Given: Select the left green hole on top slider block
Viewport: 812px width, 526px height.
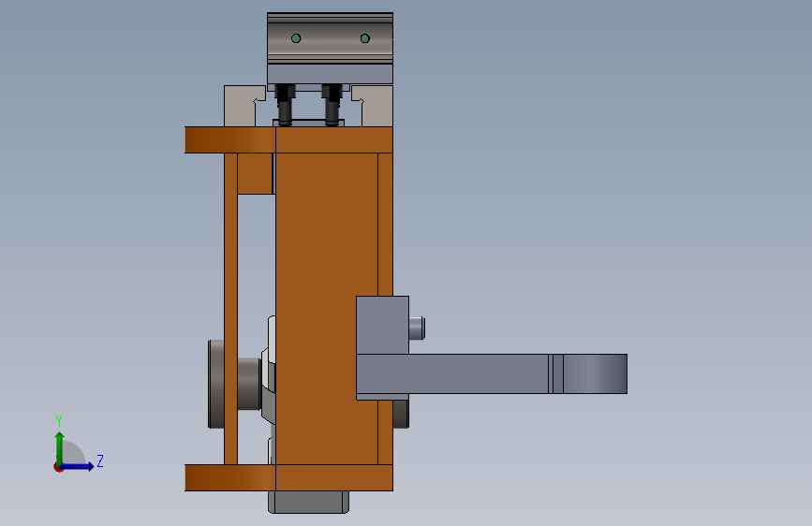Looking at the screenshot, I should coord(296,38).
